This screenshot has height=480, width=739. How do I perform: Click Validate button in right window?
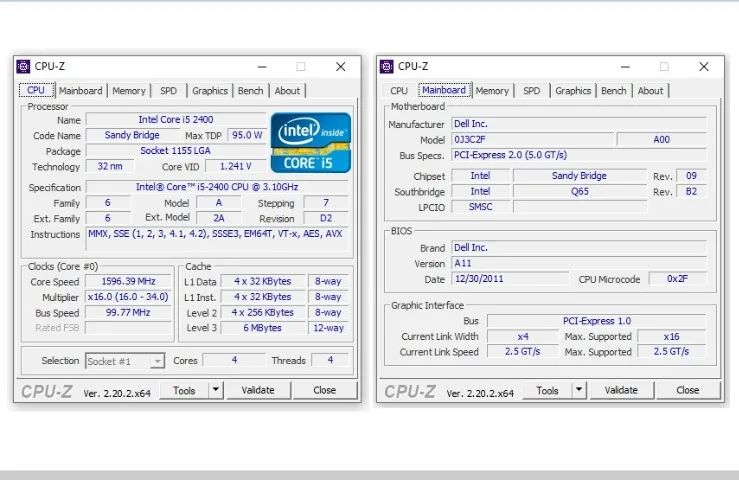coord(621,390)
